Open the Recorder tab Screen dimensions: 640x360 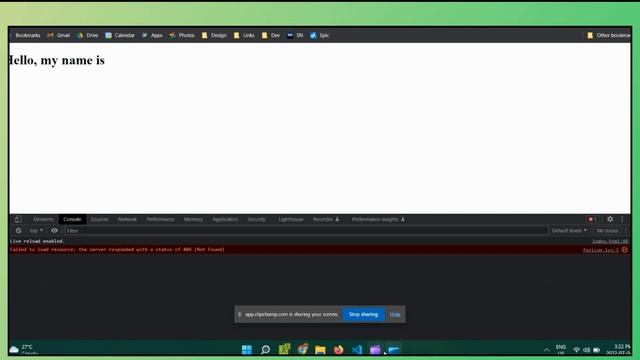point(326,219)
